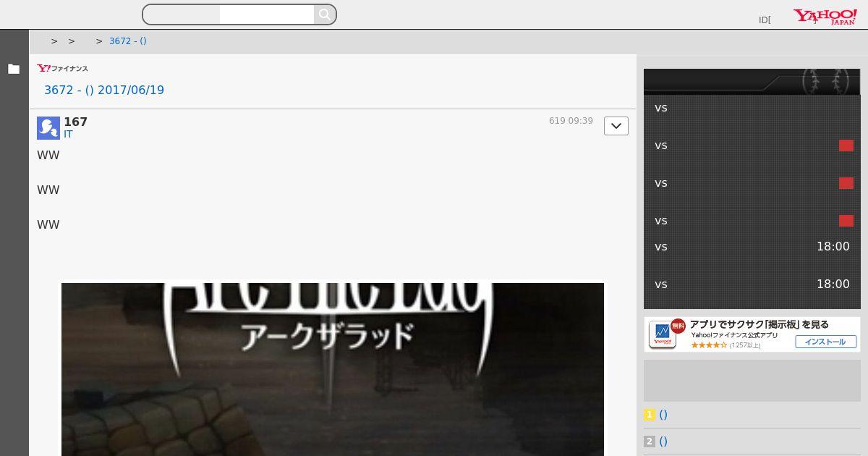Open the IT category link

click(68, 135)
